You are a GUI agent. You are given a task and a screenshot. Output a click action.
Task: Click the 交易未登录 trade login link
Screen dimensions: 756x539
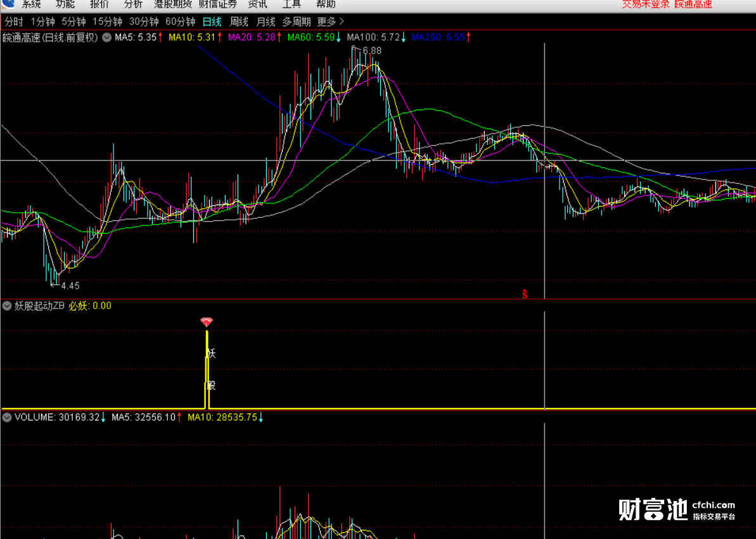[646, 4]
